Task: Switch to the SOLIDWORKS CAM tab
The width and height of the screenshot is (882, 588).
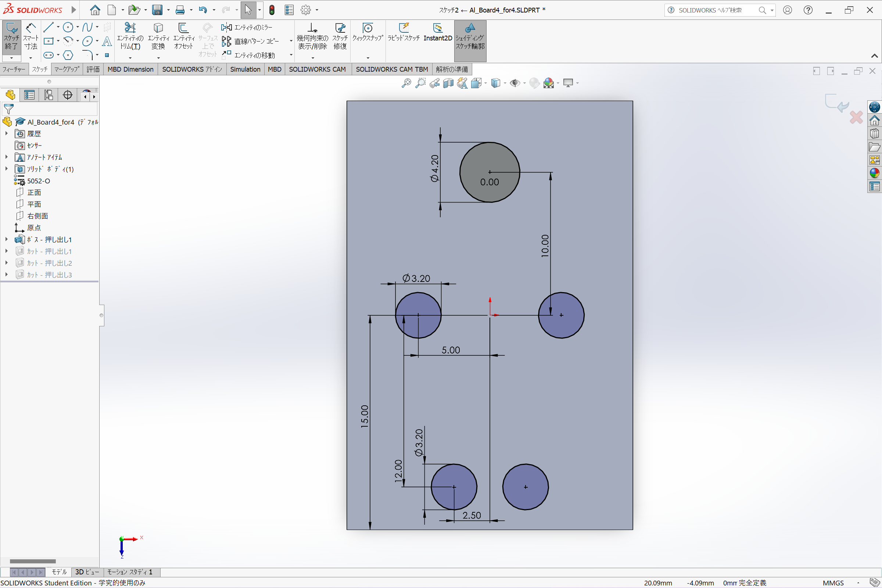Action: tap(317, 69)
